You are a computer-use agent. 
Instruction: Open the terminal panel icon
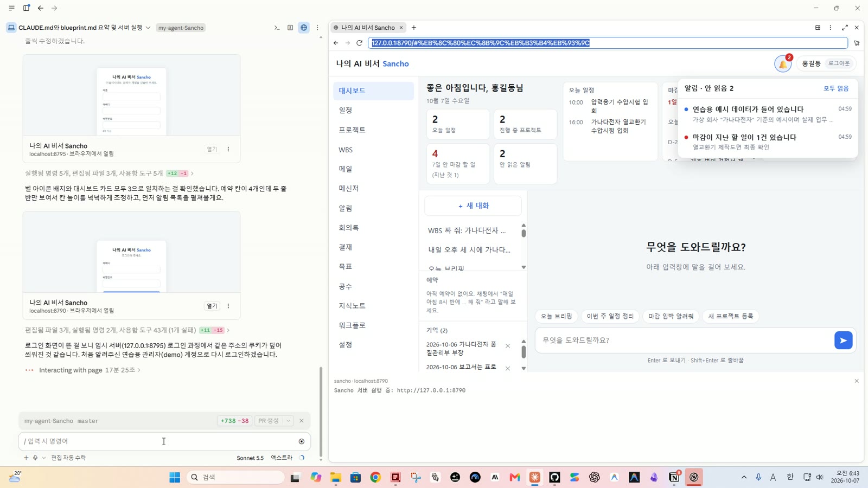coord(277,28)
